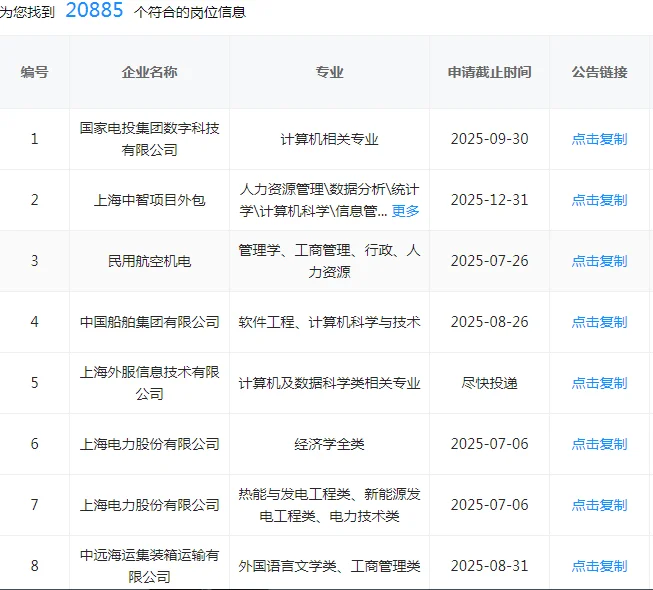Copy link for row 6 经济学全类
653x590 pixels.
[x=599, y=444]
